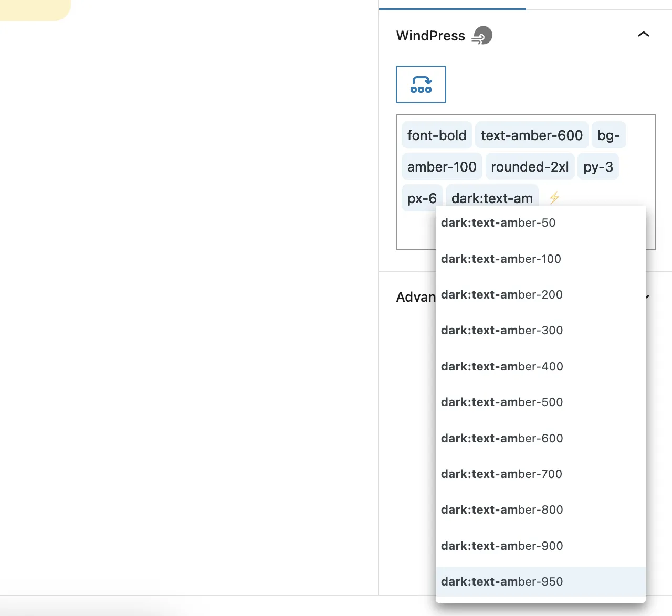
Task: Click the px-6 class tag
Action: click(422, 198)
